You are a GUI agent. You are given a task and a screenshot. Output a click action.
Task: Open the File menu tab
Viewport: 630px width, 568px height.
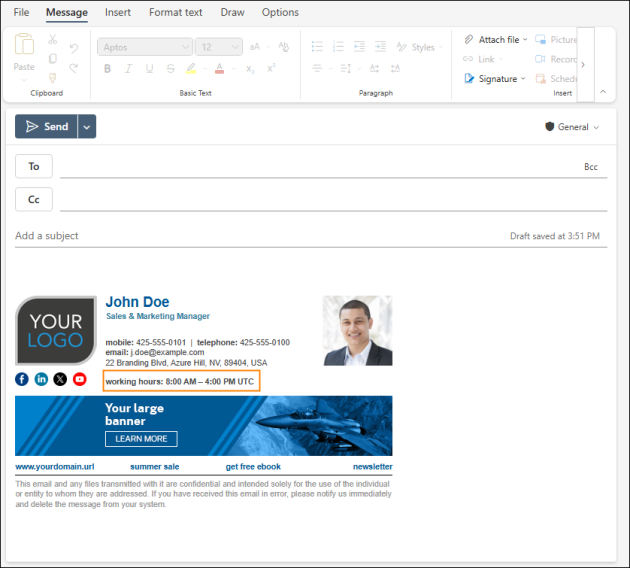coord(21,12)
